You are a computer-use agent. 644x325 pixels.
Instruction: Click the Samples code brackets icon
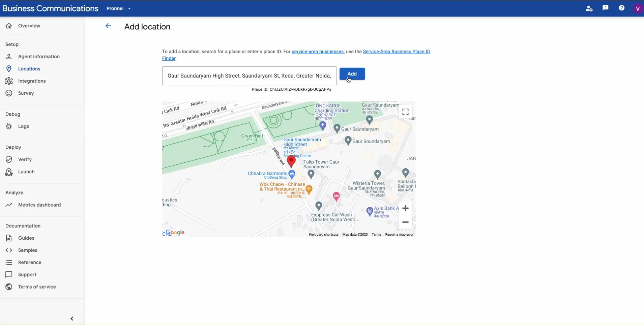9,250
